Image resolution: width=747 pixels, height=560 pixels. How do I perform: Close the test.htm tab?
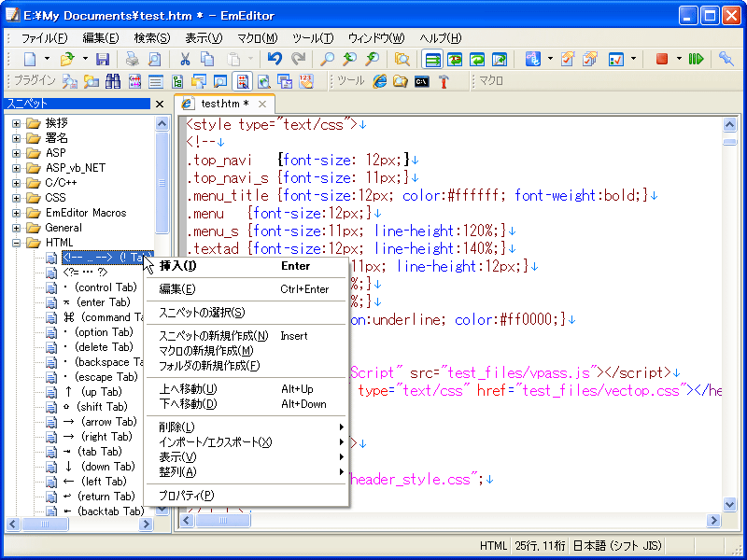(x=262, y=104)
